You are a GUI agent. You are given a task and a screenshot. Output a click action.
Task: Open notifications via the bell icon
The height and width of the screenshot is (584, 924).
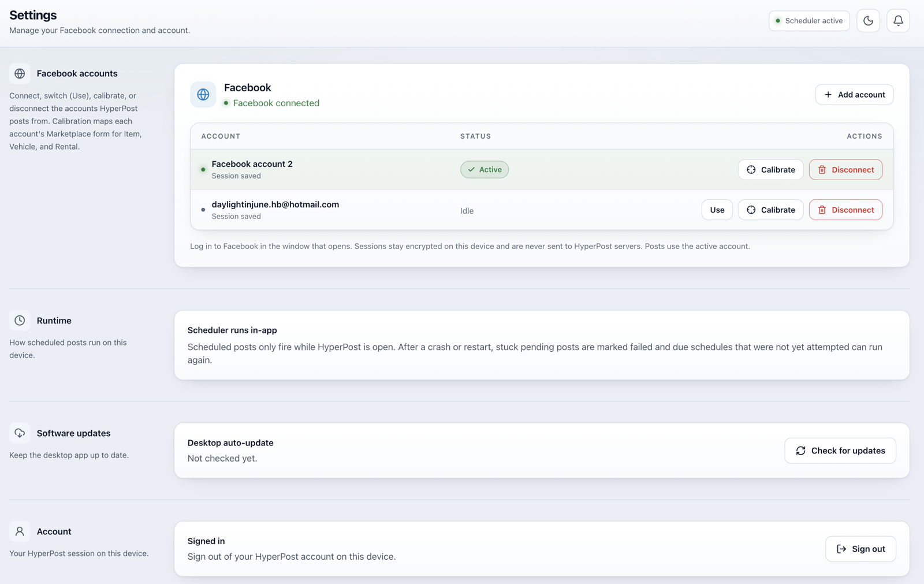[898, 21]
